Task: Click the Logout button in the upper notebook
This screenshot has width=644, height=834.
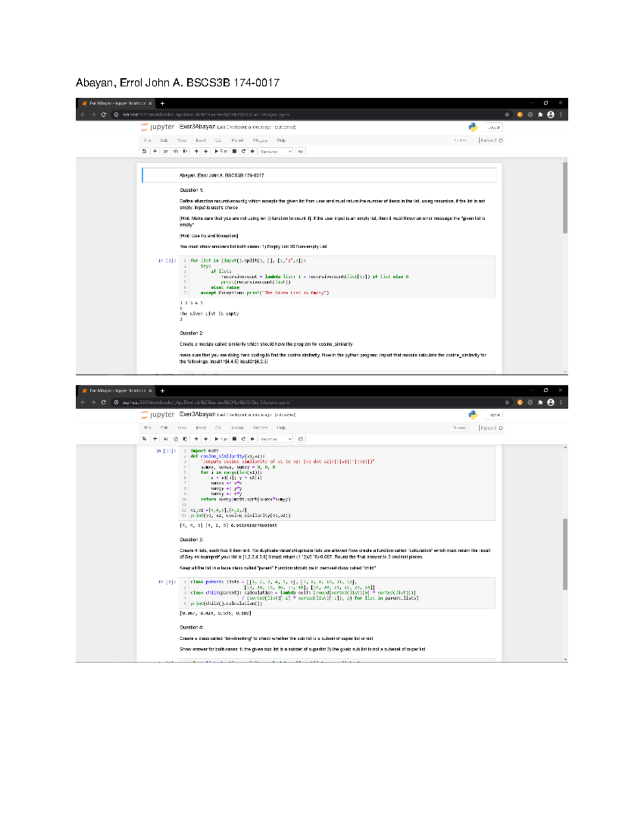Action: [494, 127]
